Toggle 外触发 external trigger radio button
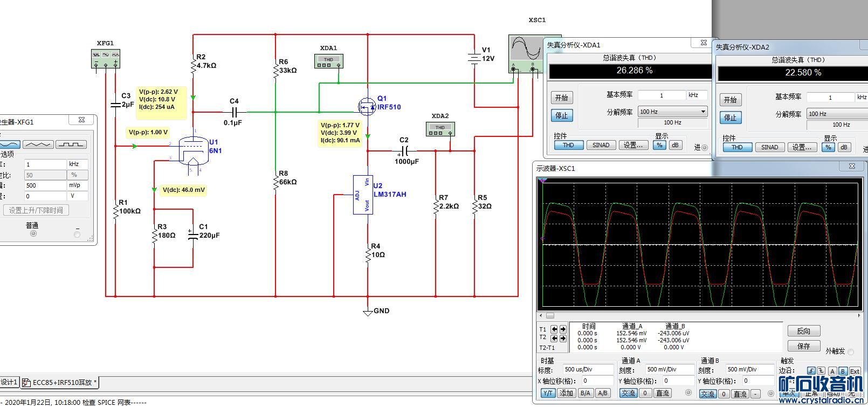Image resolution: width=868 pixels, height=407 pixels. [x=851, y=352]
